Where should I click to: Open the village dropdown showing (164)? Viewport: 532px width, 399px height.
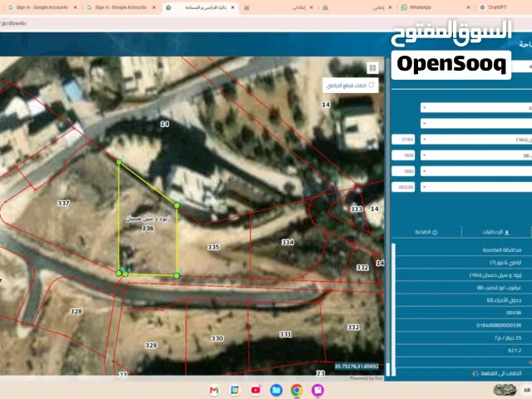(x=476, y=140)
